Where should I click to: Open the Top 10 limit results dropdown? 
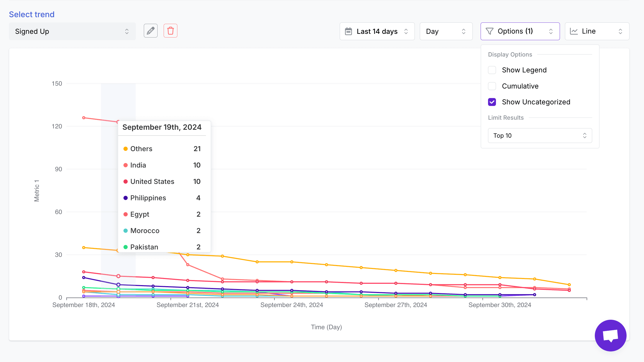[x=540, y=136]
